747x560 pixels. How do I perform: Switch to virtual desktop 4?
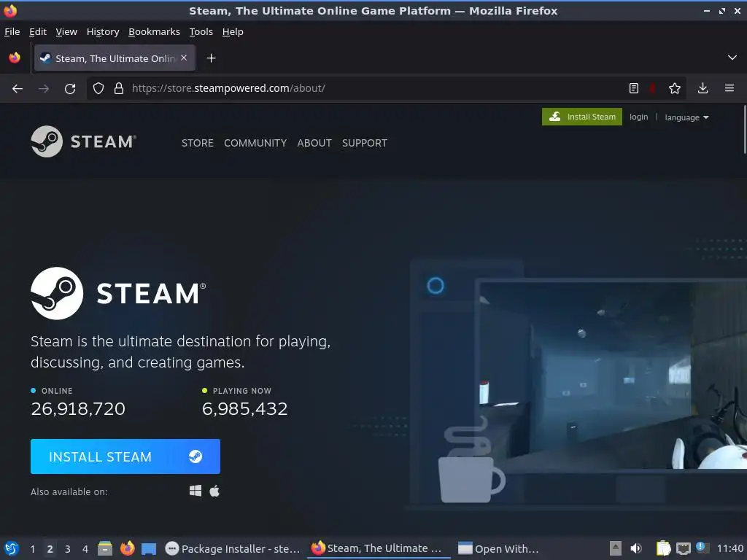[x=85, y=549]
